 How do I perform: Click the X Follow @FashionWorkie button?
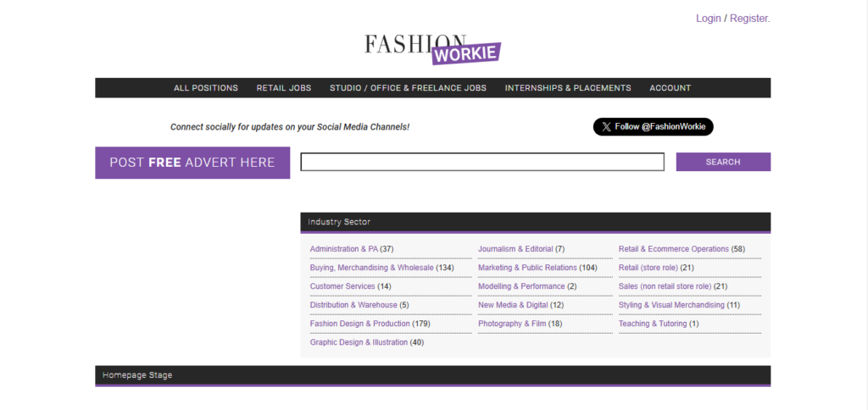point(653,127)
